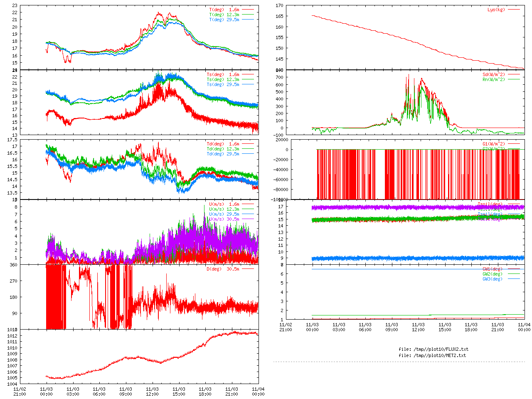The image size is (532, 399).
Task: Click the red line sample beside 'Lys(kg)'
Action: tap(514, 9)
